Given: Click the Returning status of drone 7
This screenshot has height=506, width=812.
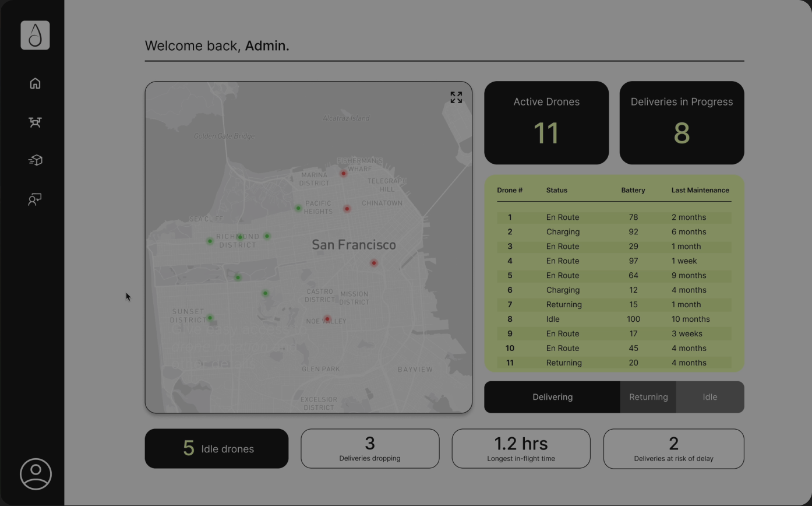Looking at the screenshot, I should point(564,304).
